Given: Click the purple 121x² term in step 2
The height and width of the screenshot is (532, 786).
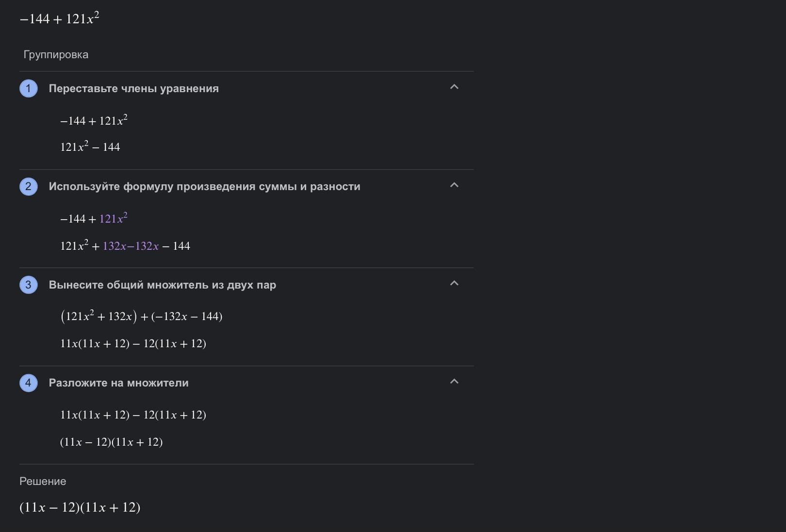Looking at the screenshot, I should point(113,219).
